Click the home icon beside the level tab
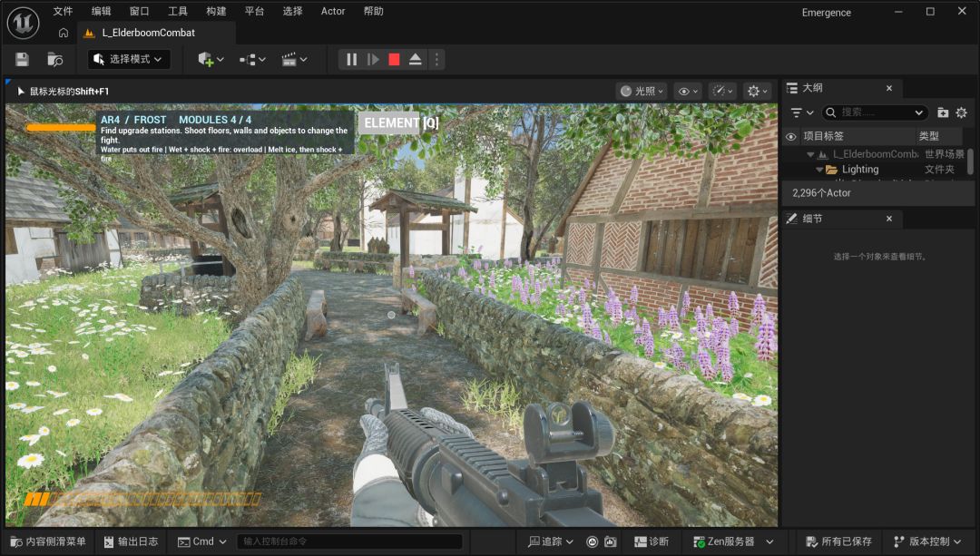The height and width of the screenshot is (556, 980). coord(64,33)
